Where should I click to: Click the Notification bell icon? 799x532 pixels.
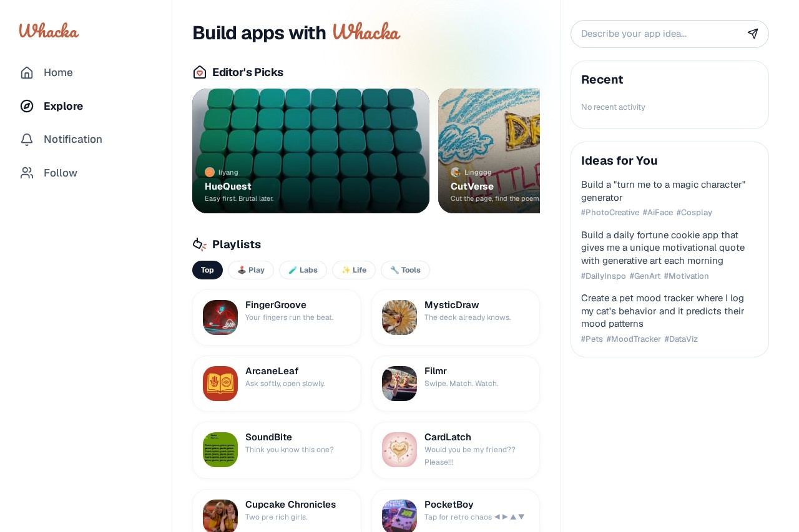[x=27, y=139]
